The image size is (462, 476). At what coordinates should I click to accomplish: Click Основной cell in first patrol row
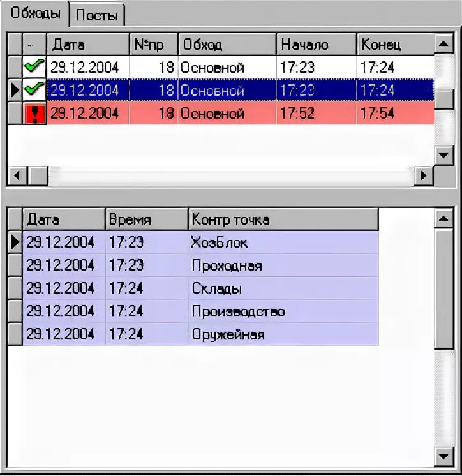coord(227,67)
